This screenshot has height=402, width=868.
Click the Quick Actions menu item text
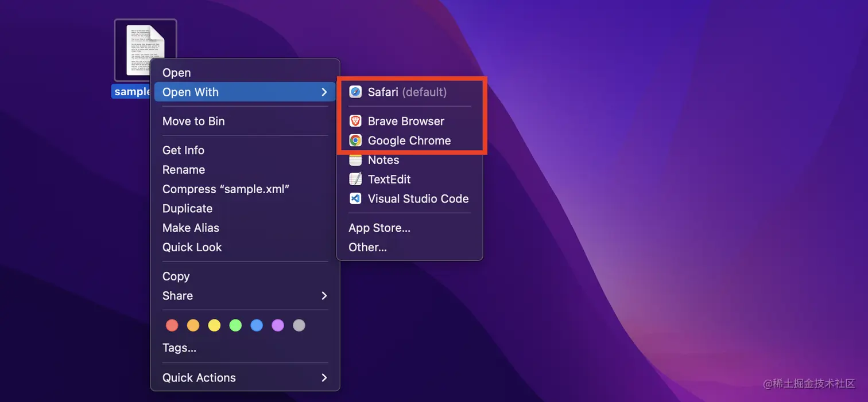tap(199, 377)
